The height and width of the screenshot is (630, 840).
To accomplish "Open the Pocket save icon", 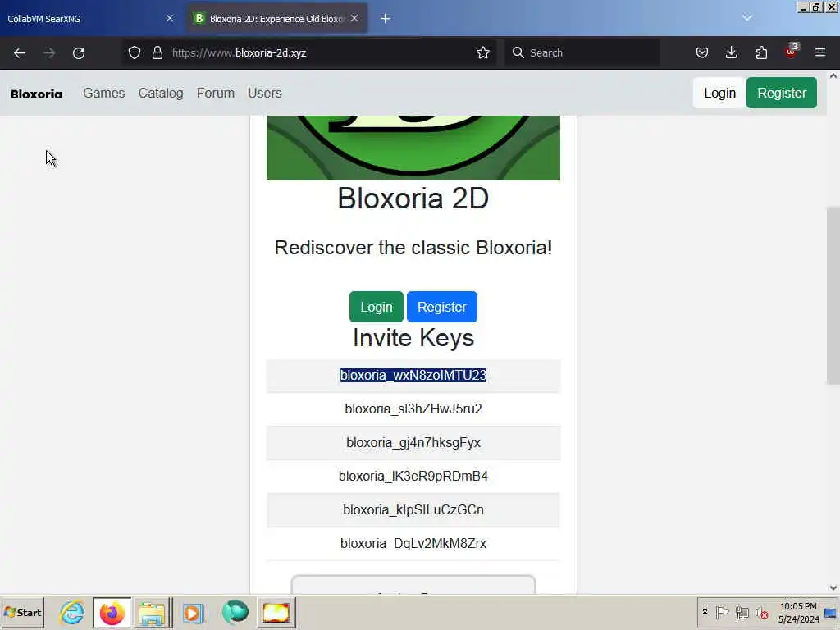I will (702, 52).
